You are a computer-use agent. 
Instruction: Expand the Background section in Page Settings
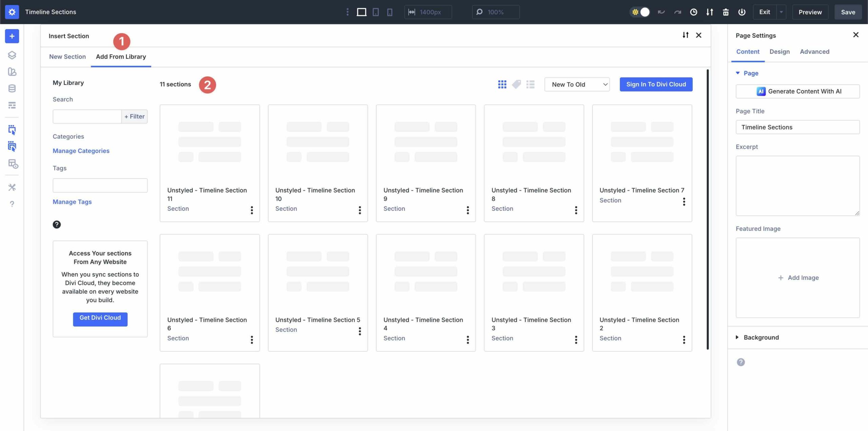[x=761, y=337]
